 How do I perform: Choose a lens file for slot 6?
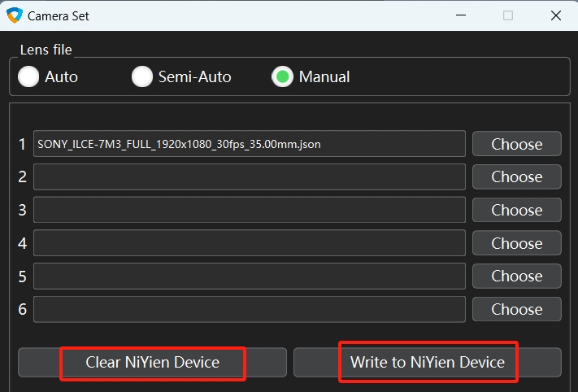(x=517, y=309)
